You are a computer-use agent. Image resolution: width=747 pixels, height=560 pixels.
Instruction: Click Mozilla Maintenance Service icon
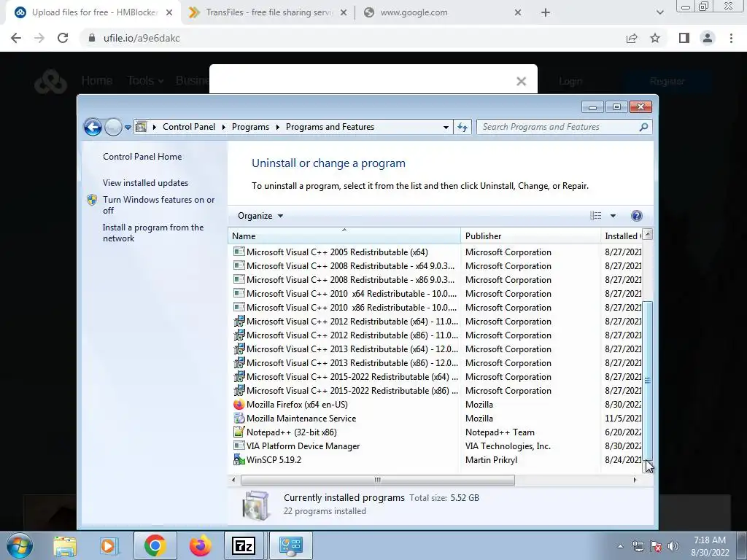[239, 419]
